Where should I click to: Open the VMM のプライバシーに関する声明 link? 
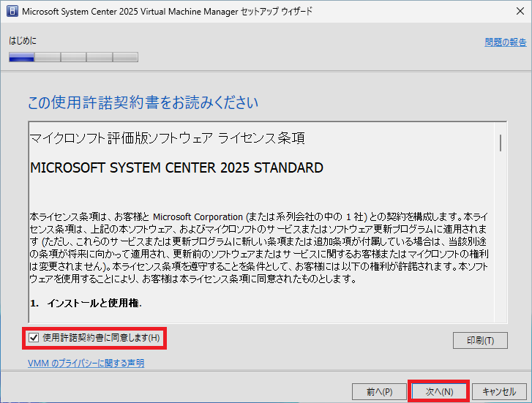click(x=86, y=363)
